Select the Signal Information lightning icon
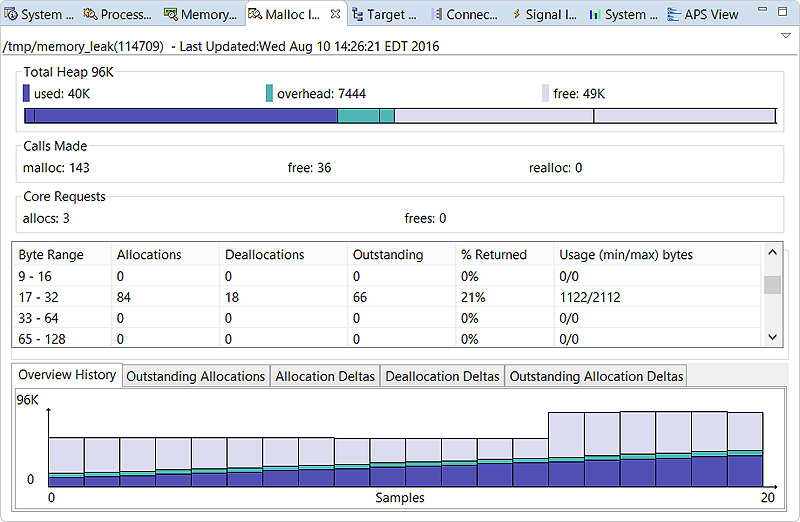Screen dimensions: 800x522 point(515,15)
